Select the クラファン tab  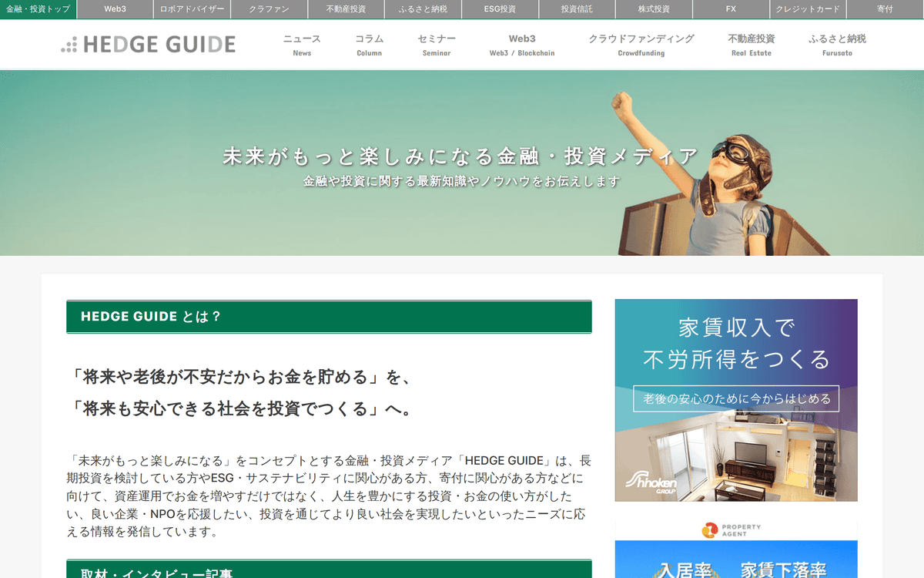tap(269, 9)
